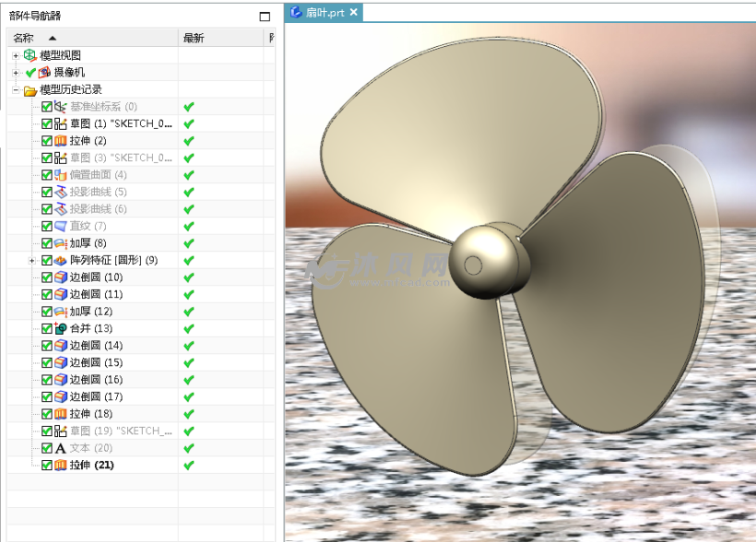Image resolution: width=756 pixels, height=542 pixels.
Task: Select the Edge Blend icon 边倒圆 (10)
Action: tap(61, 277)
